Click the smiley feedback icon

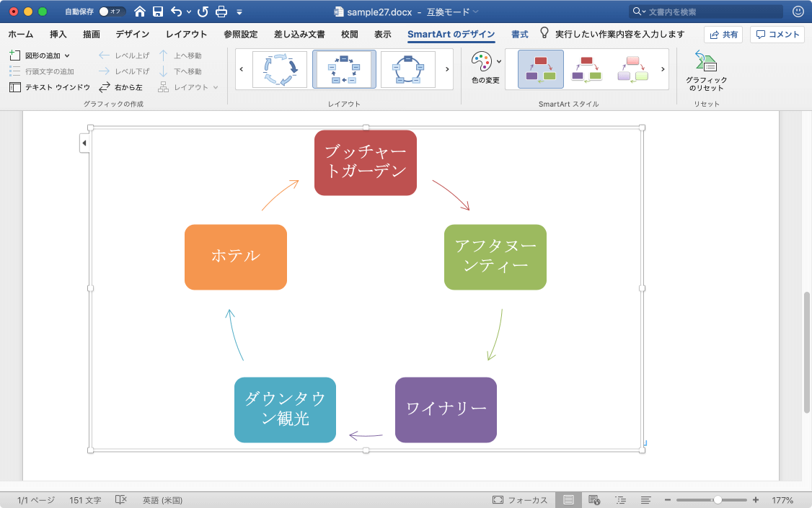tap(798, 12)
